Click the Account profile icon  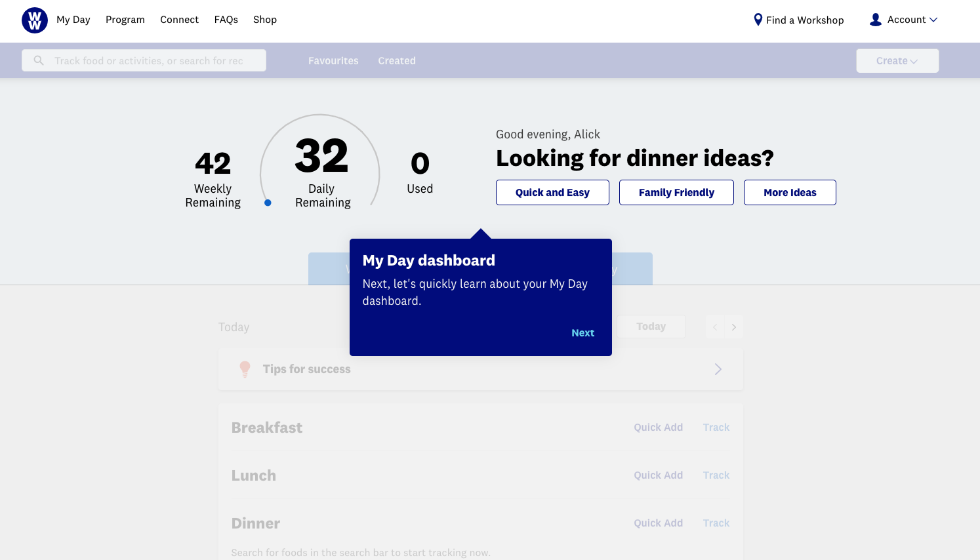point(875,20)
